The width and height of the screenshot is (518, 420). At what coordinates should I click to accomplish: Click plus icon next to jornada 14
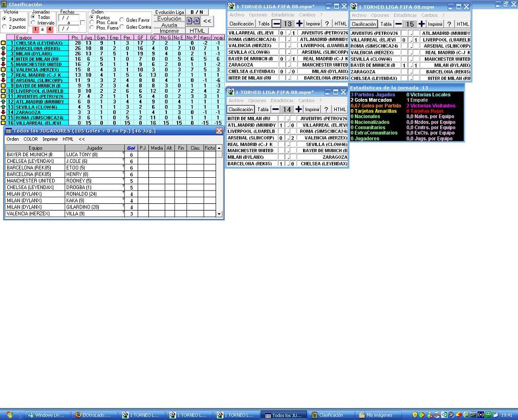point(298,109)
